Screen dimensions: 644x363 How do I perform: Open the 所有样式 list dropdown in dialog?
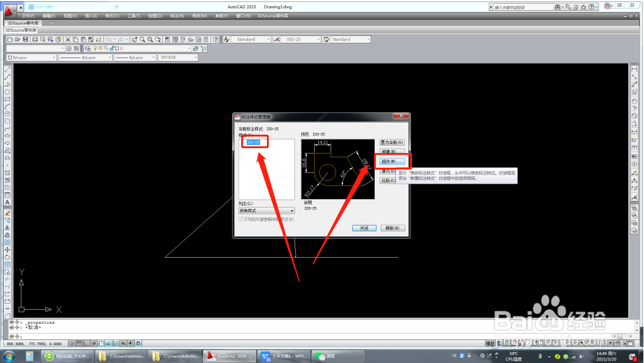(266, 211)
